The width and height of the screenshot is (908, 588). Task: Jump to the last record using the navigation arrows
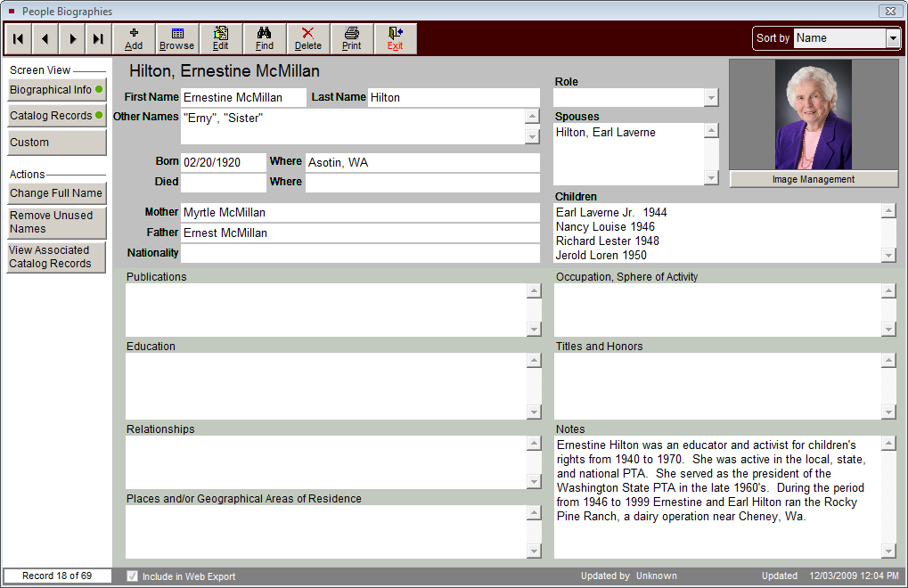(99, 37)
